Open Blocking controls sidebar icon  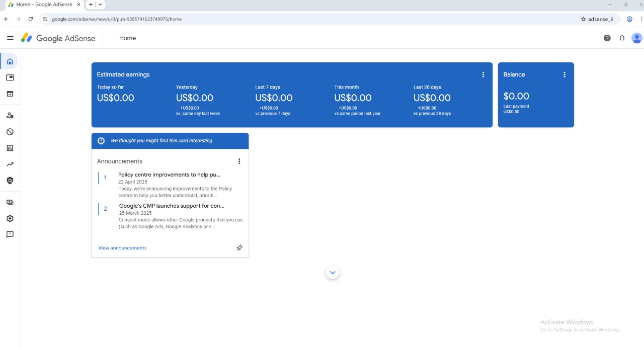point(10,132)
